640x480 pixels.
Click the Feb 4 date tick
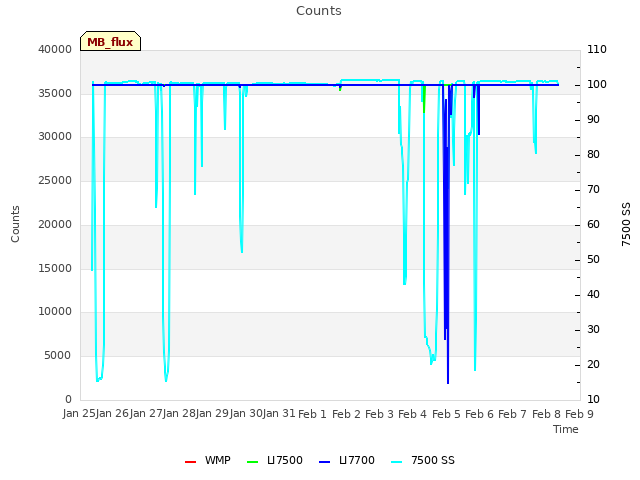tap(413, 414)
